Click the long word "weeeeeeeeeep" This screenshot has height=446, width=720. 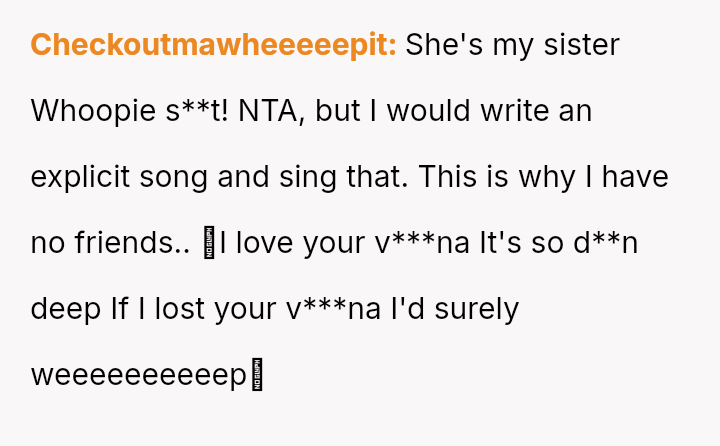[x=139, y=375]
